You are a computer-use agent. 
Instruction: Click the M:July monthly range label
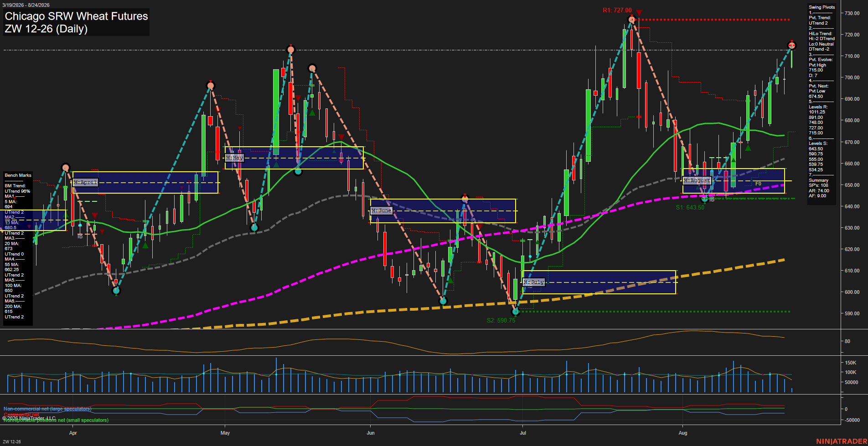(533, 282)
